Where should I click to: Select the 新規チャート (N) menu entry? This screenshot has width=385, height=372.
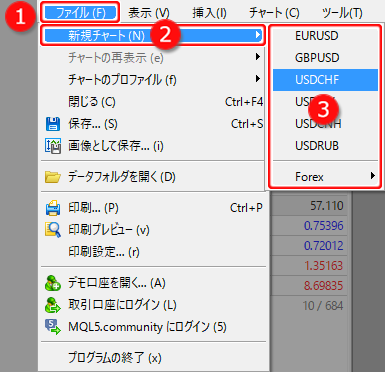click(x=153, y=35)
